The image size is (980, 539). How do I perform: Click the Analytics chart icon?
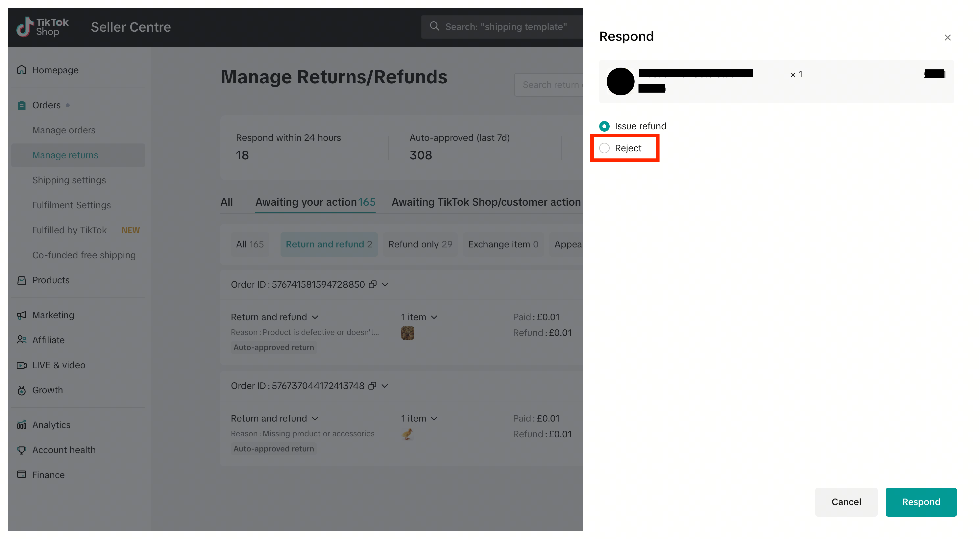(x=22, y=424)
